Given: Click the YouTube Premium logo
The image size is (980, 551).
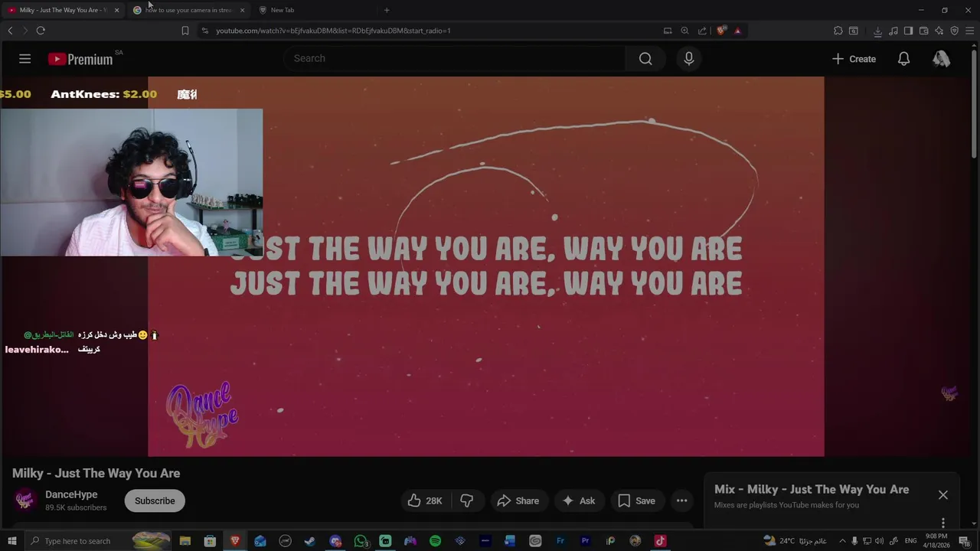Looking at the screenshot, I should coord(80,59).
